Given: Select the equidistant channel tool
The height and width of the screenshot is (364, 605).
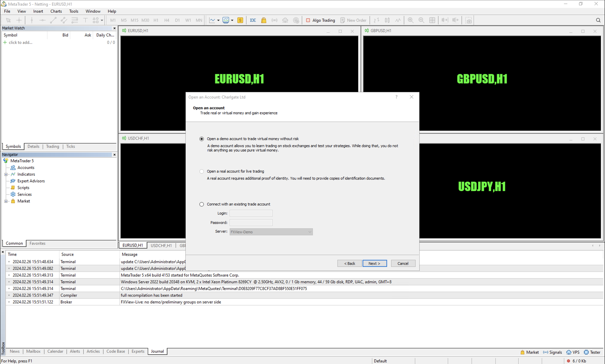Looking at the screenshot, I should coord(64,20).
